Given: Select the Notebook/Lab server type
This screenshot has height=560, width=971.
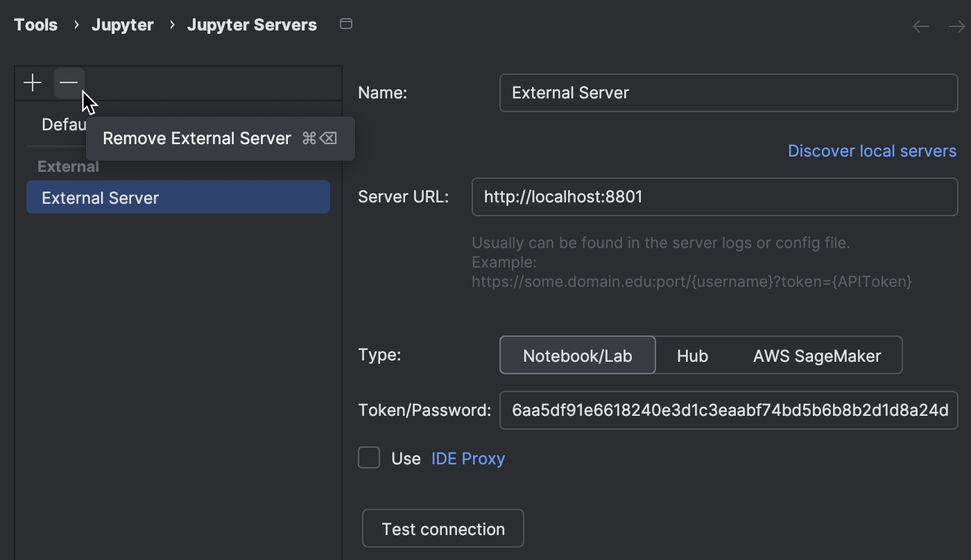Looking at the screenshot, I should point(577,356).
